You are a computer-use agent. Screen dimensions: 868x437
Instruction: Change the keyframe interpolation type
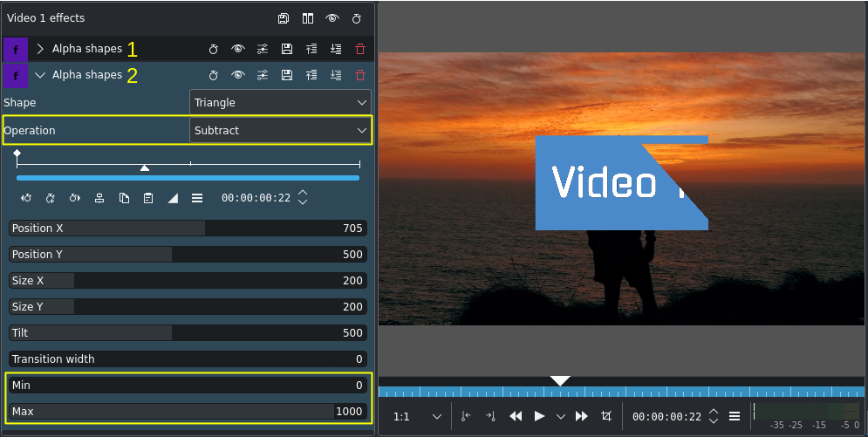coord(173,198)
